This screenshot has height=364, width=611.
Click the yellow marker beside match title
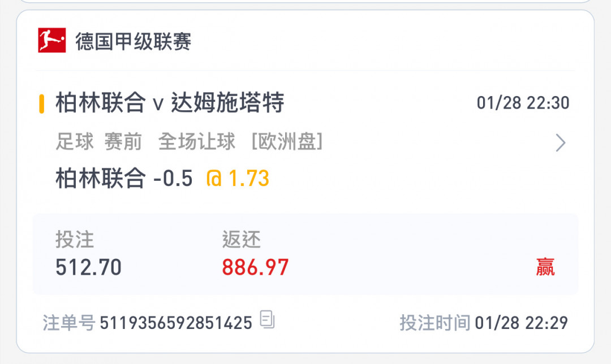click(x=42, y=103)
